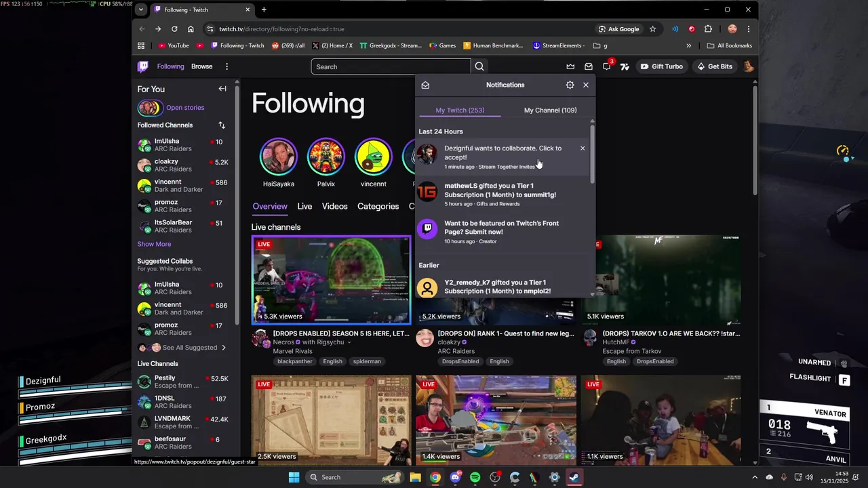Click Ask Google in address bar
The image size is (868, 488).
[x=618, y=29]
